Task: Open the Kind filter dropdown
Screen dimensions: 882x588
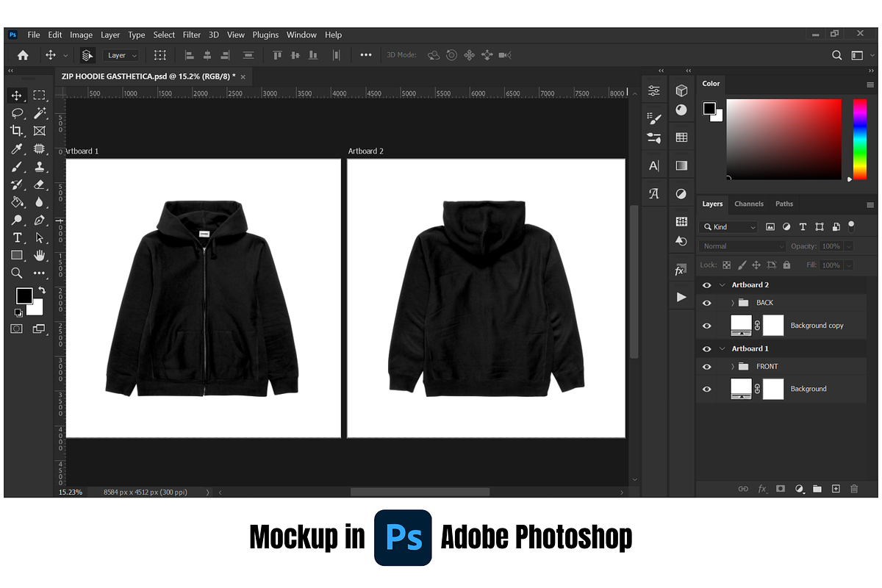Action: [728, 227]
